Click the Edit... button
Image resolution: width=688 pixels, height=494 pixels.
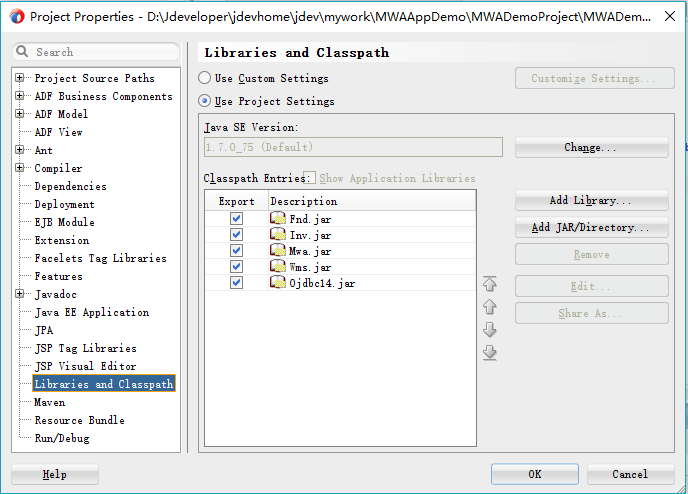click(591, 286)
